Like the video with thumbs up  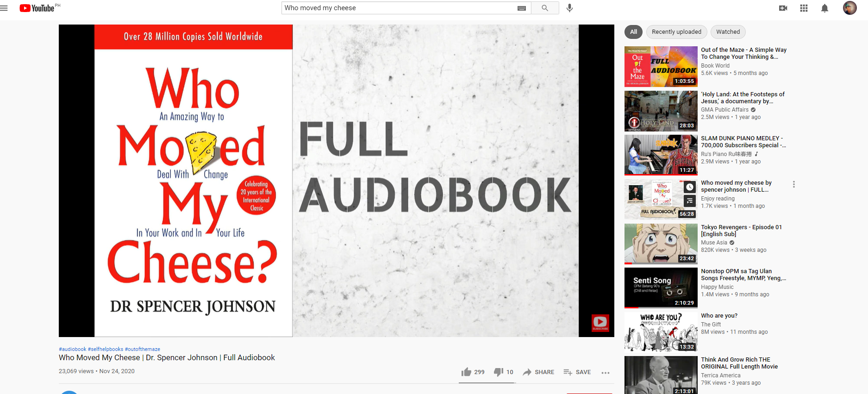[x=466, y=372]
